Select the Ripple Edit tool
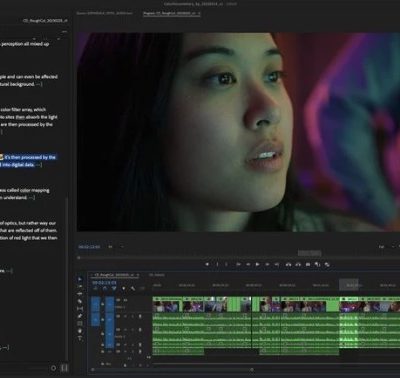Image resolution: width=400 pixels, height=378 pixels. click(x=80, y=294)
